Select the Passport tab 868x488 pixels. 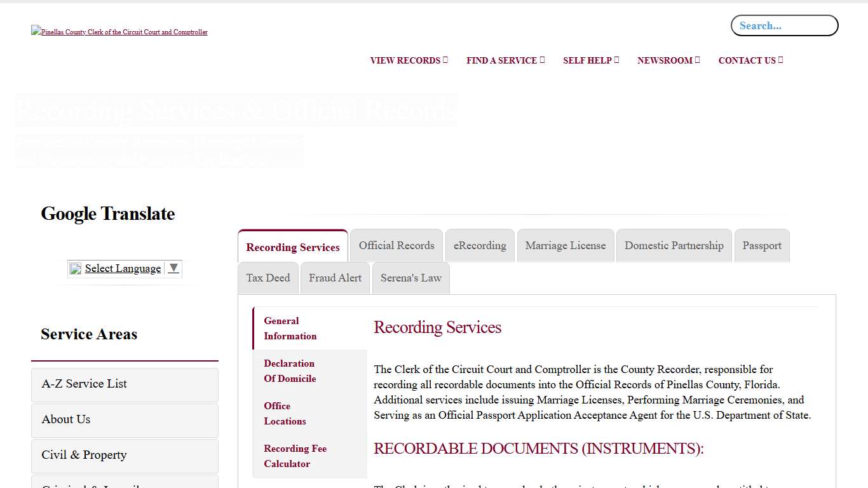[x=762, y=246]
